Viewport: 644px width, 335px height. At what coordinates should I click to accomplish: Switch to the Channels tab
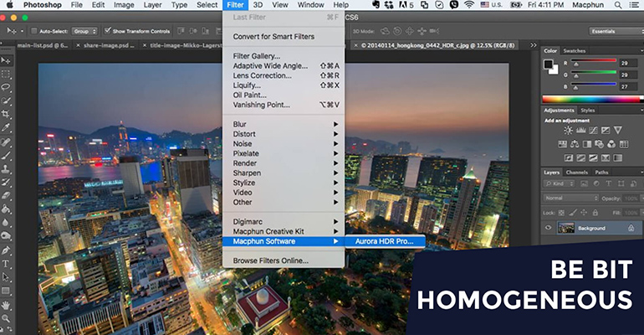pyautogui.click(x=576, y=173)
